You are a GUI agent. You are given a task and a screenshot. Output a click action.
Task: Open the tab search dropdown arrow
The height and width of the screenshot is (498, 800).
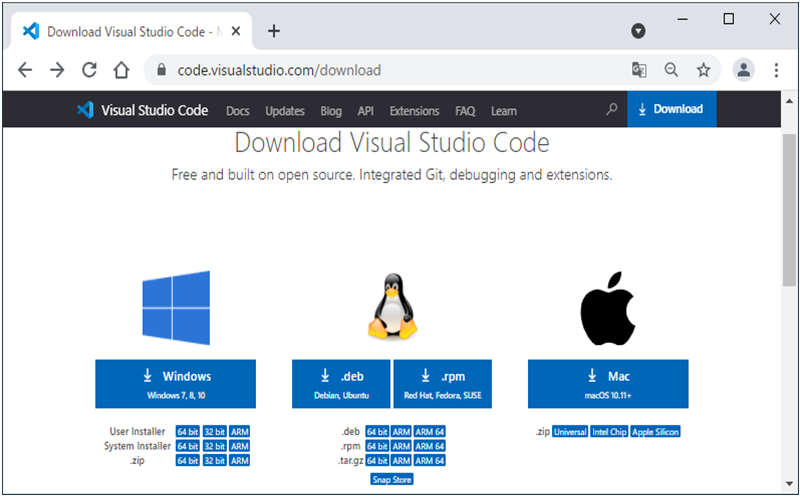pos(638,31)
